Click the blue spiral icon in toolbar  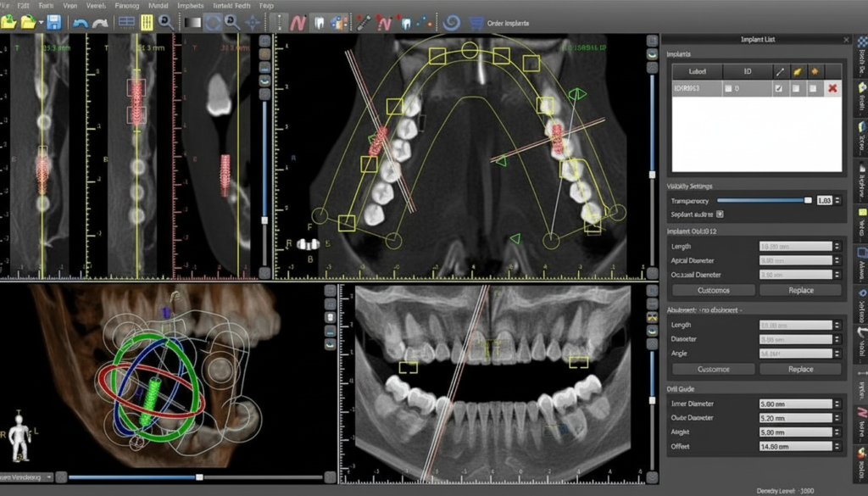pos(452,23)
